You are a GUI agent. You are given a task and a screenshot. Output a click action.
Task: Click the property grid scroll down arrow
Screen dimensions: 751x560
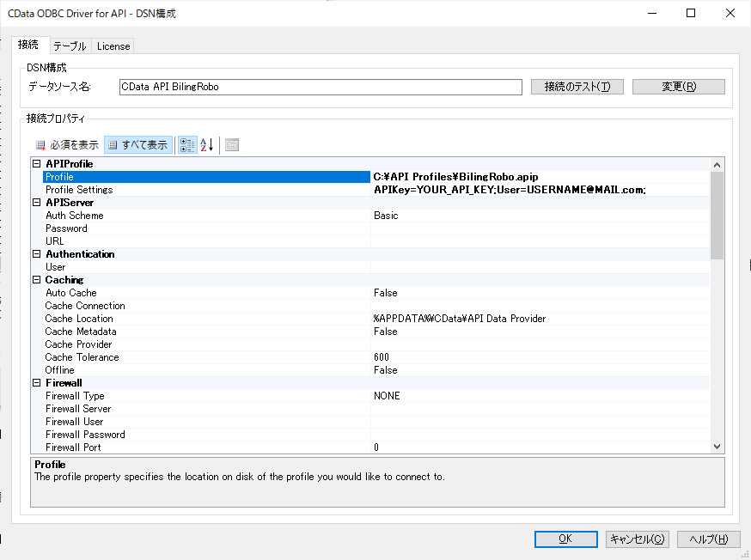pos(717,446)
